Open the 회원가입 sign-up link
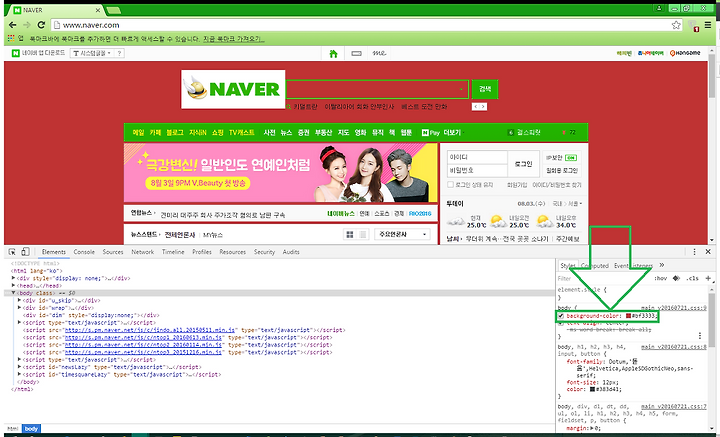Screen dimensions: 720x437 click(517, 185)
